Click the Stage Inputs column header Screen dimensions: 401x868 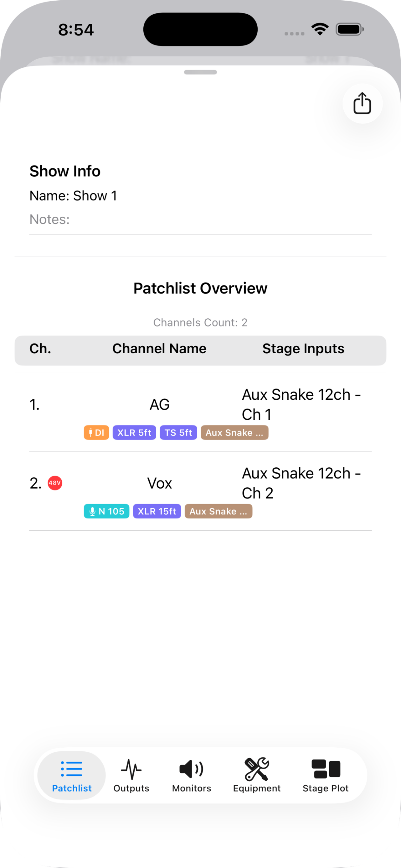coord(303,349)
